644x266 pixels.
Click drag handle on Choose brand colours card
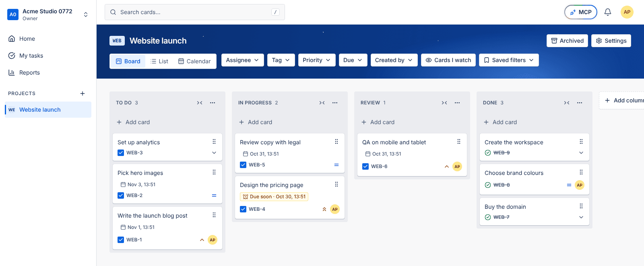pyautogui.click(x=581, y=172)
